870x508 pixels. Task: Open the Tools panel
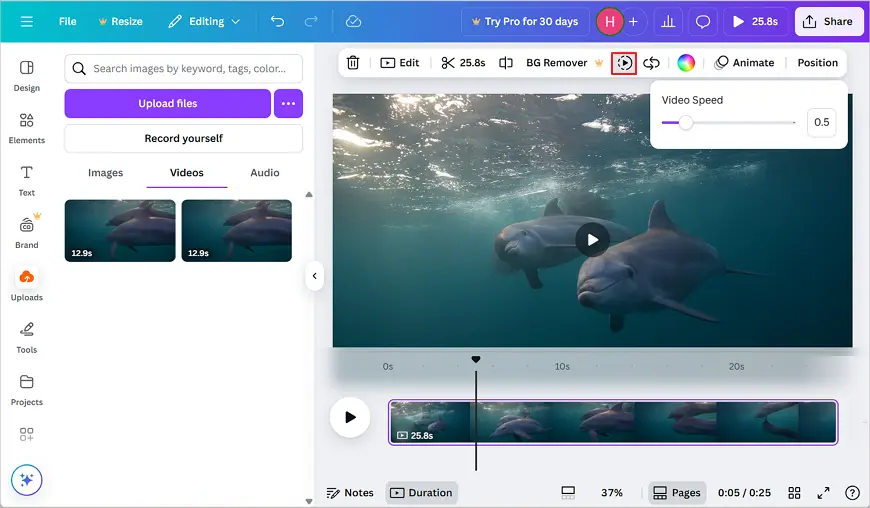(x=27, y=338)
